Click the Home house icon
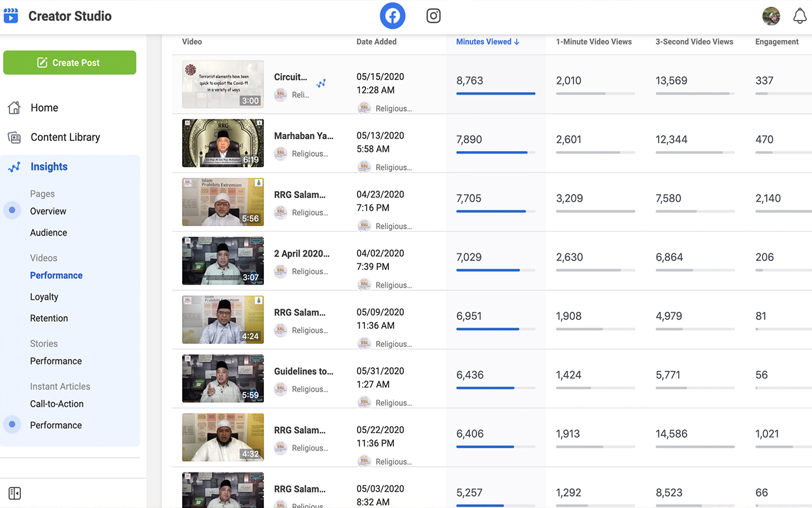This screenshot has height=508, width=812. coord(14,108)
